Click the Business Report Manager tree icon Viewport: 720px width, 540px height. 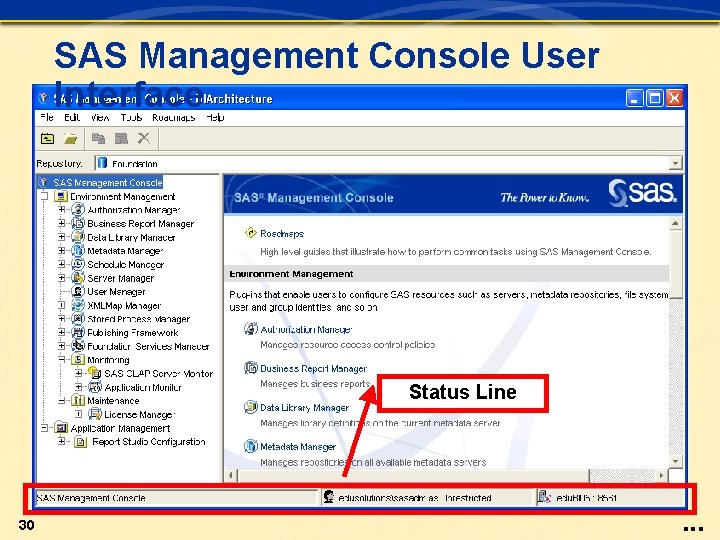[79, 224]
